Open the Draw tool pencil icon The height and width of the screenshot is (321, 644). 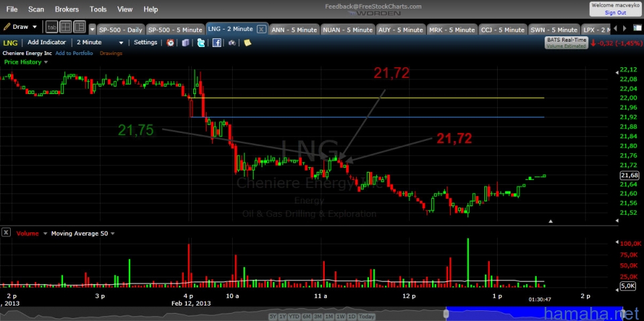point(7,27)
